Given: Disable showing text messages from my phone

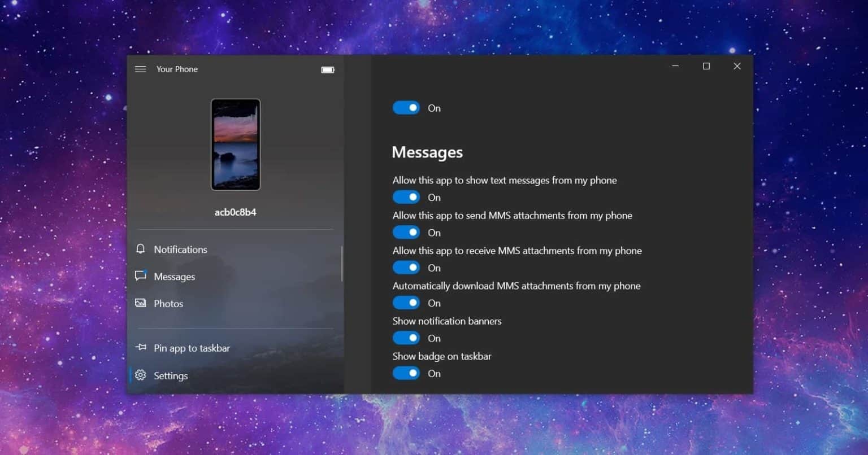Looking at the screenshot, I should (406, 197).
